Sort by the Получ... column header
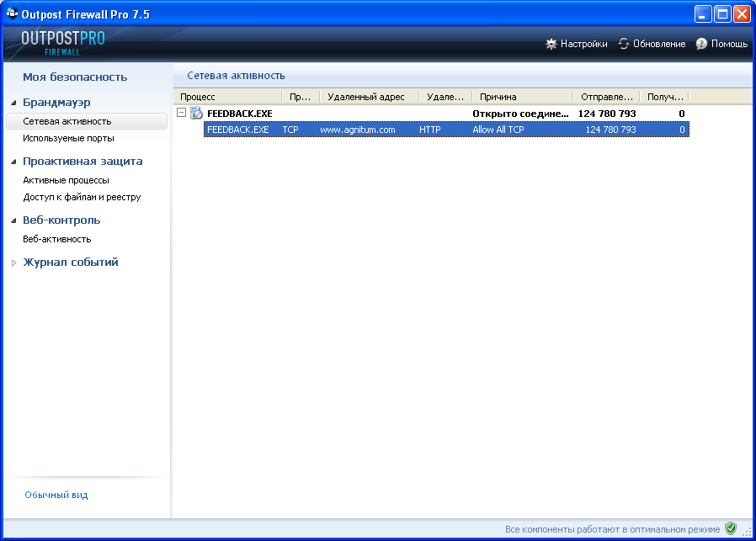This screenshot has width=756, height=541. (664, 97)
